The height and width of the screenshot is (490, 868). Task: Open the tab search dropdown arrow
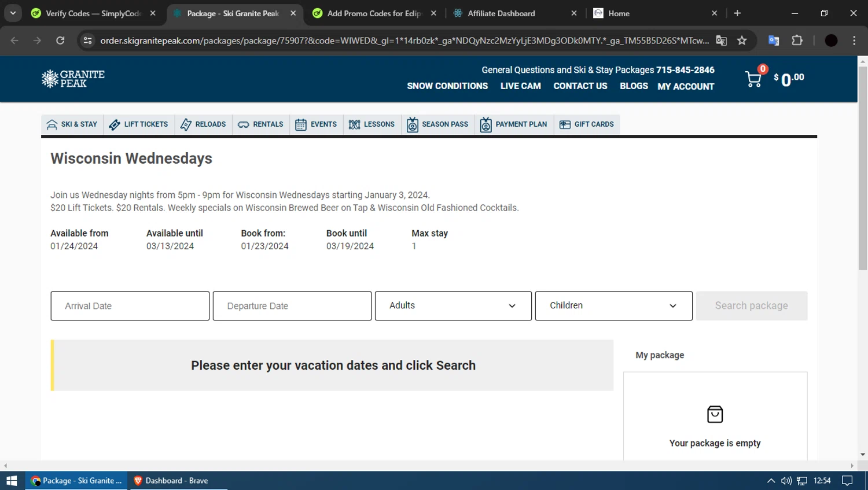[13, 13]
